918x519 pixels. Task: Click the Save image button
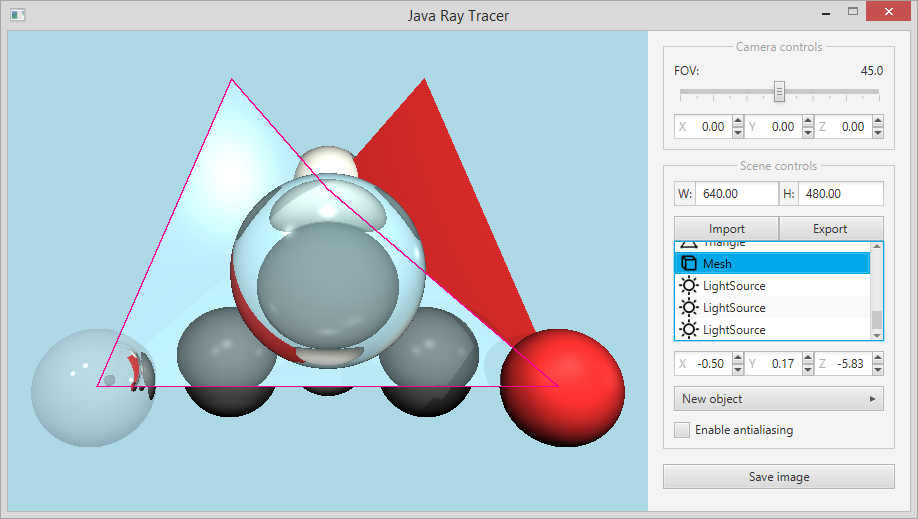coord(779,477)
